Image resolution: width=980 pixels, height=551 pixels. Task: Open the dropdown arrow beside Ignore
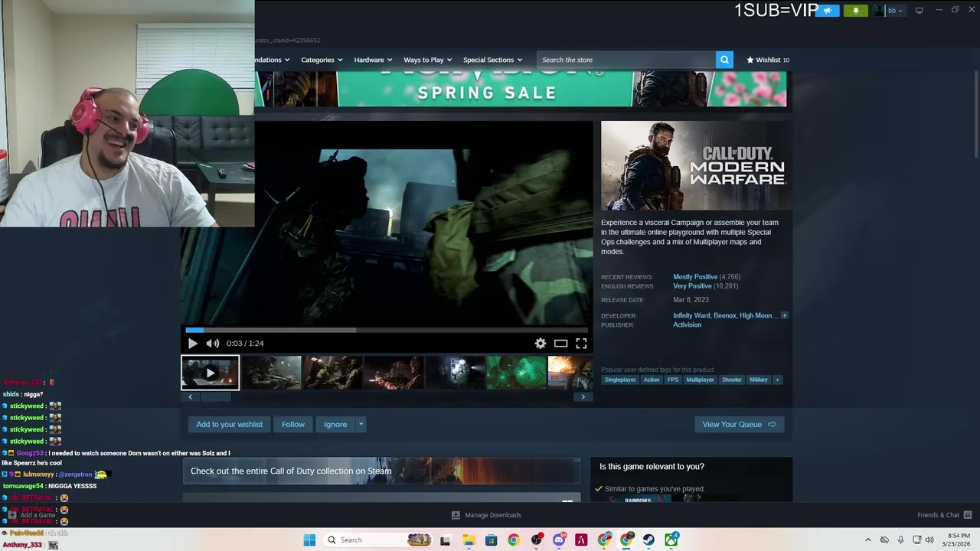(361, 424)
